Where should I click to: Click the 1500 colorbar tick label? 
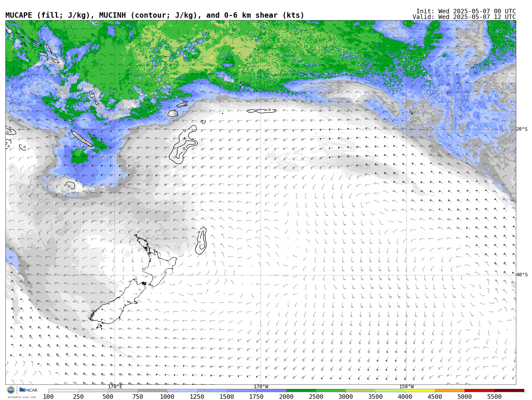[227, 397]
